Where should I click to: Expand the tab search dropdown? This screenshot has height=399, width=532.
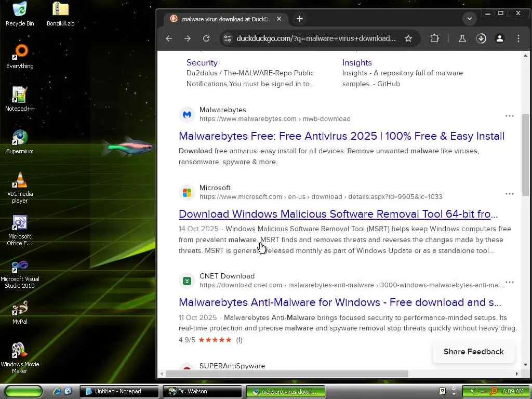(470, 18)
